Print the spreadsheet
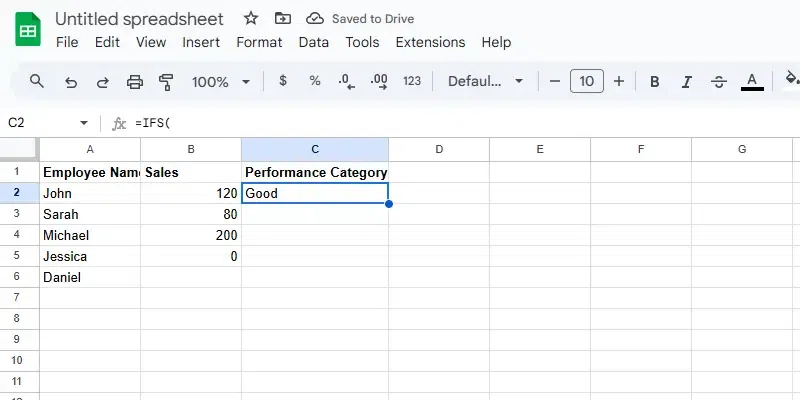This screenshot has height=400, width=800. pos(135,82)
